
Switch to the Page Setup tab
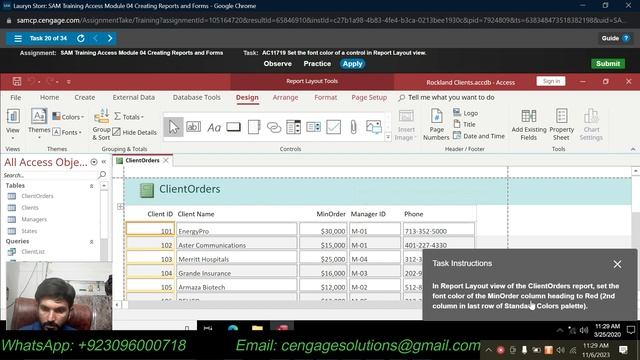pos(369,97)
